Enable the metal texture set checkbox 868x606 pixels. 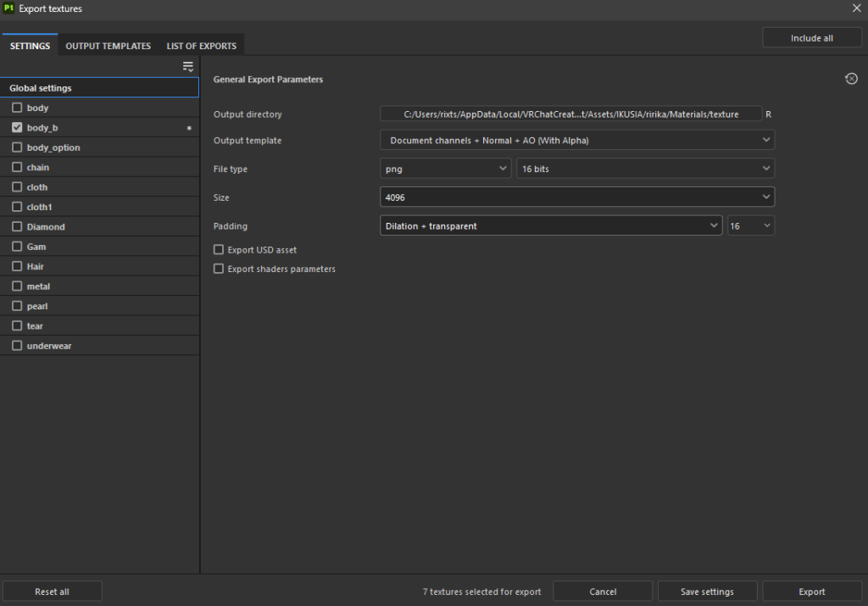[17, 286]
